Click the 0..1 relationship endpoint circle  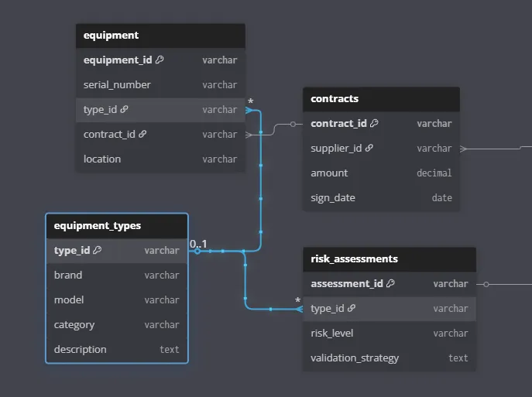[197, 251]
